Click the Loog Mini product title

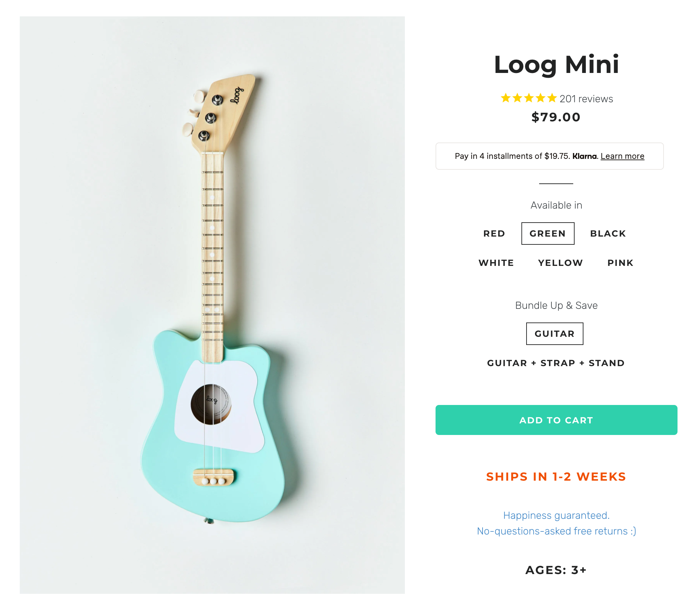pos(556,64)
